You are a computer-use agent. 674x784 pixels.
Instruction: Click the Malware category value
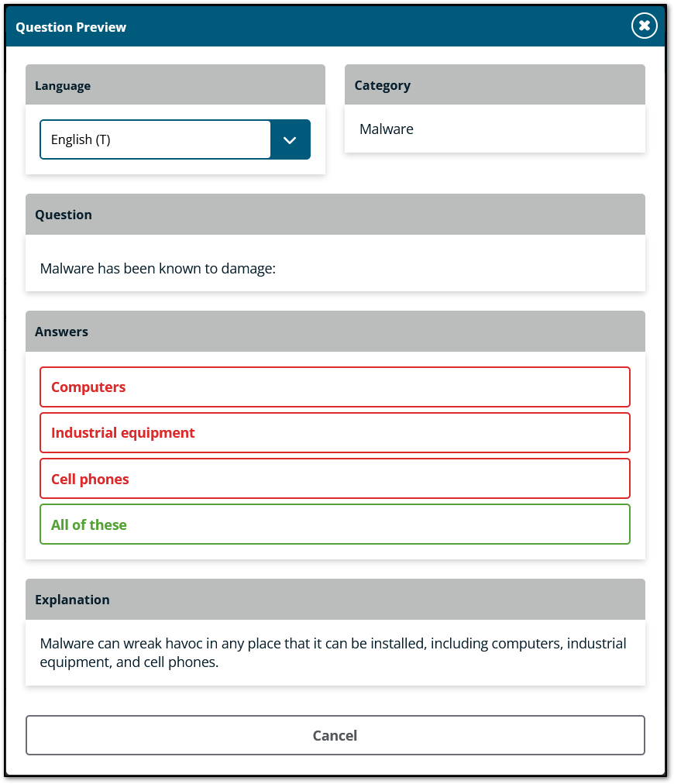(x=386, y=129)
